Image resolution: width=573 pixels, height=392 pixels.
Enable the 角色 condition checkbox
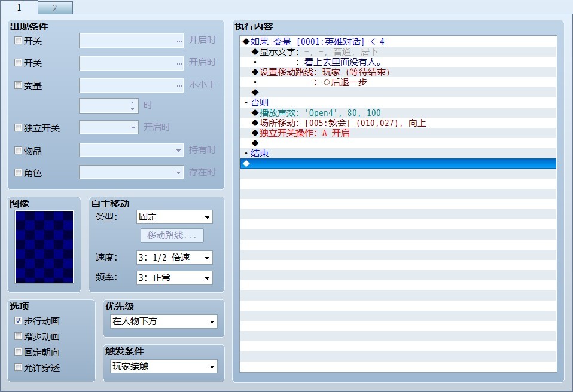[18, 173]
